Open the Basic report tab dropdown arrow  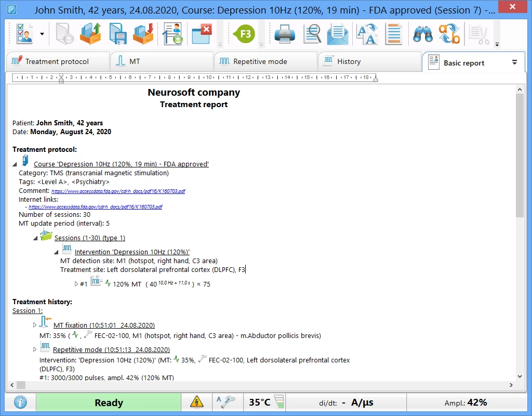click(514, 62)
